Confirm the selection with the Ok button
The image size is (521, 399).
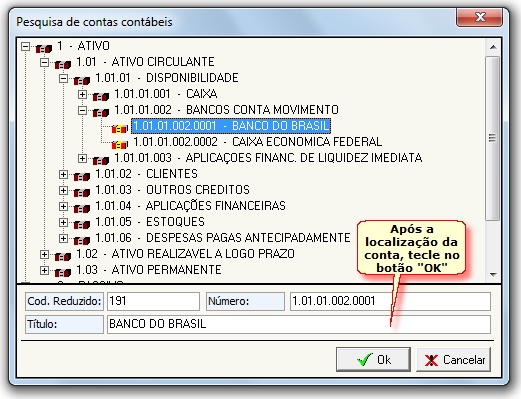click(373, 359)
